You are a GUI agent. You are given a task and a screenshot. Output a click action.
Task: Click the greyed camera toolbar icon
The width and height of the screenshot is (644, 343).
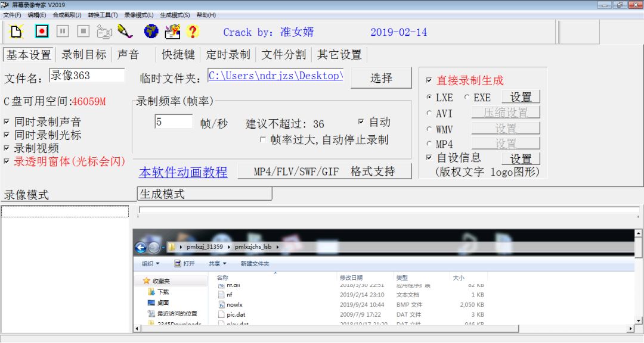click(104, 32)
